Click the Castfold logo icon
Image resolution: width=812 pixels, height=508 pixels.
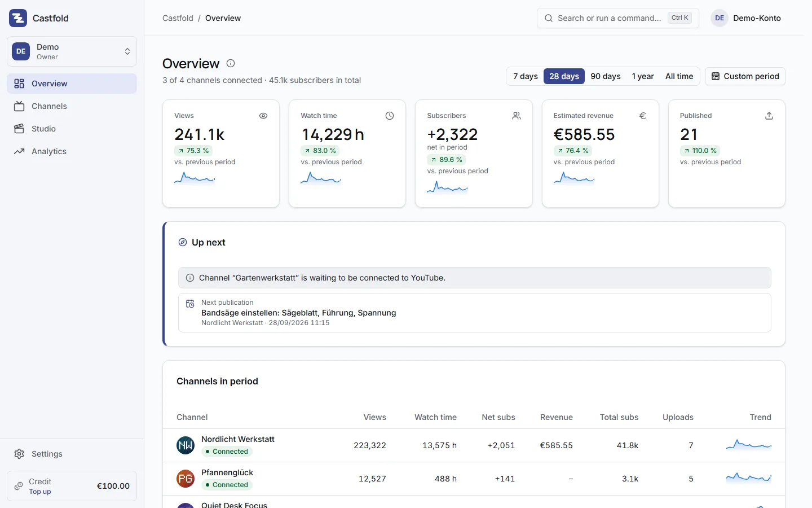point(18,18)
